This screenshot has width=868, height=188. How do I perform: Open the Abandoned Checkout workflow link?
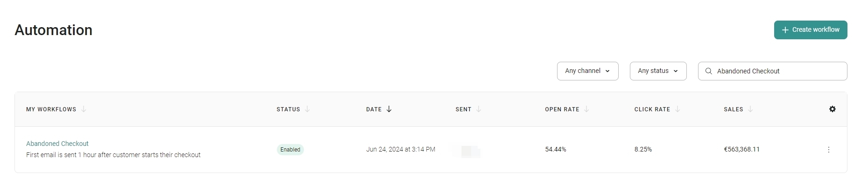pos(57,144)
